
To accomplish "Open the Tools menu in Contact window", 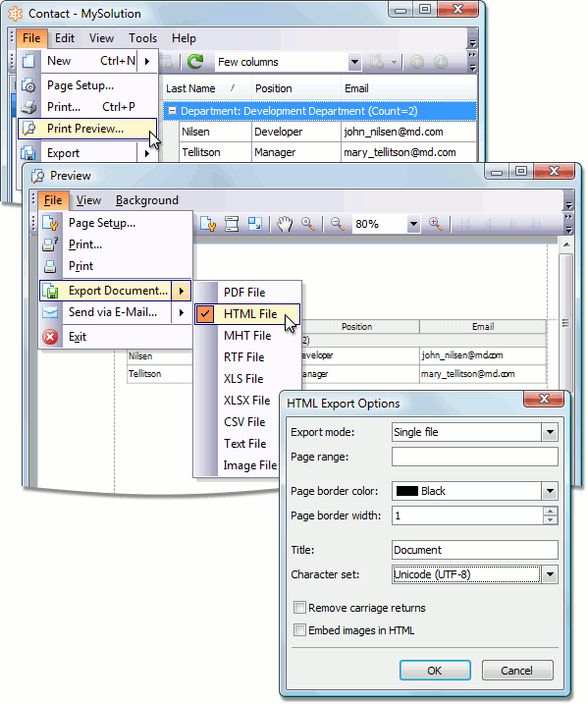I will coord(142,38).
